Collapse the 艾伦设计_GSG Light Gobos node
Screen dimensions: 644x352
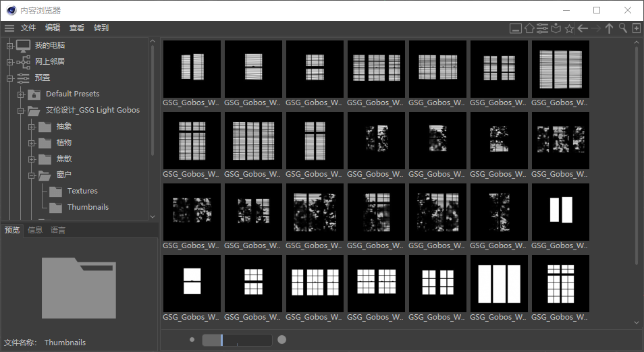pos(21,111)
